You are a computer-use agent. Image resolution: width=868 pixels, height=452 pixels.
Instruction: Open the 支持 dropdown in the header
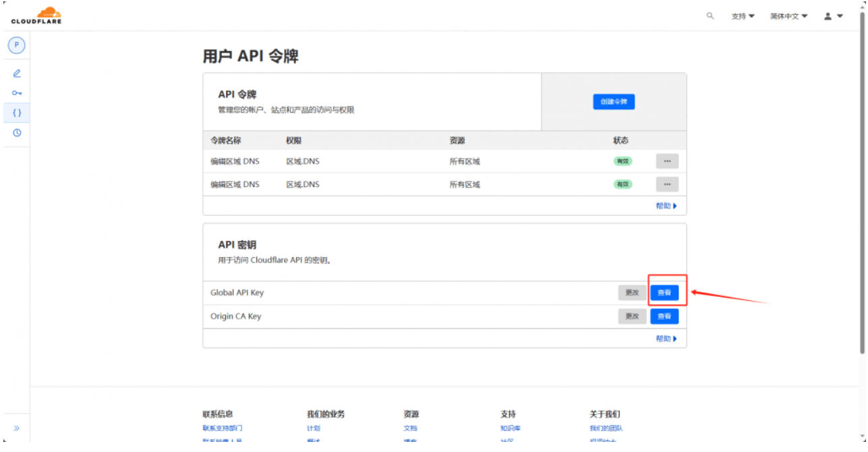[x=743, y=16]
